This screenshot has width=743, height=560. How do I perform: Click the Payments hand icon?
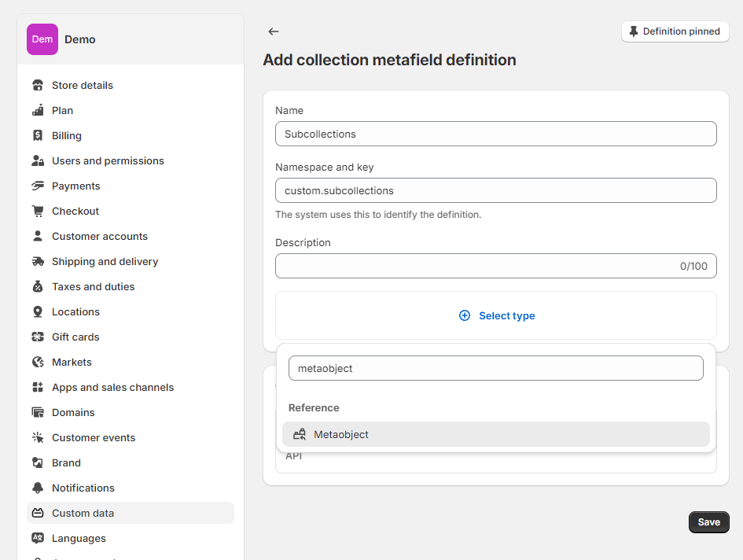pyautogui.click(x=38, y=186)
